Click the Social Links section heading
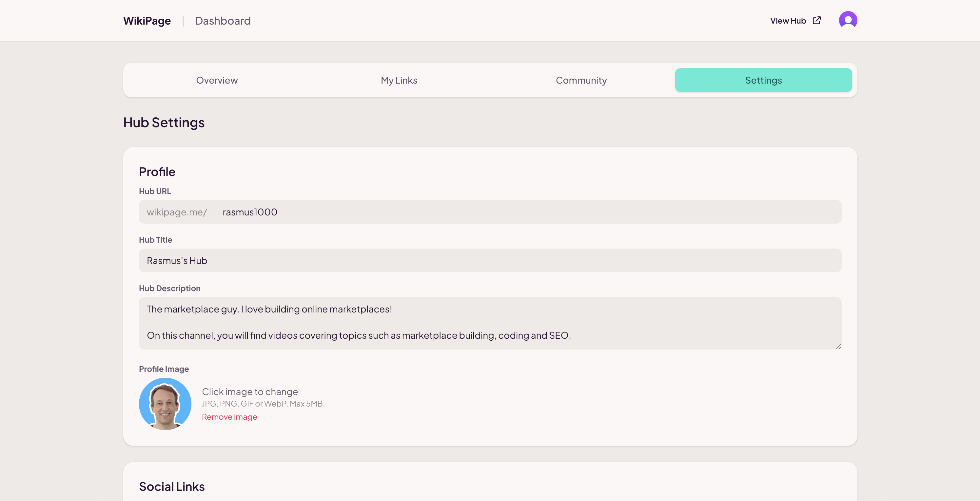This screenshot has width=980, height=501. pos(171,487)
